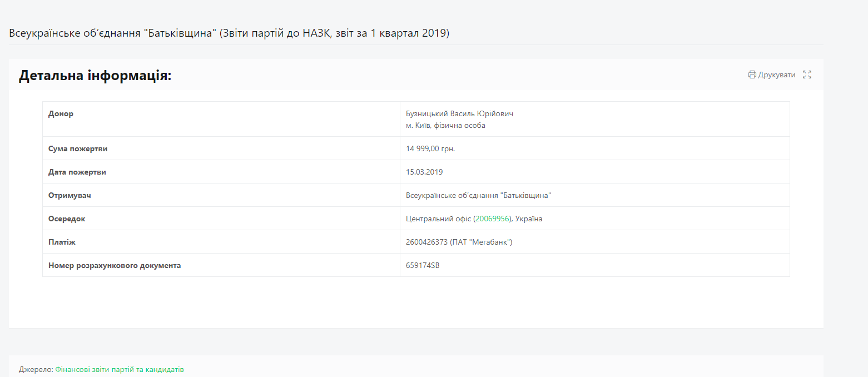
Task: Click the Номер розрахункового документа label
Action: pos(115,266)
